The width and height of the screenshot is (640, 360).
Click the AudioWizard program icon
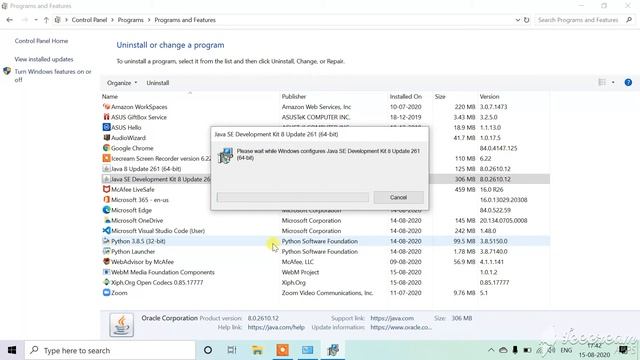[107, 138]
